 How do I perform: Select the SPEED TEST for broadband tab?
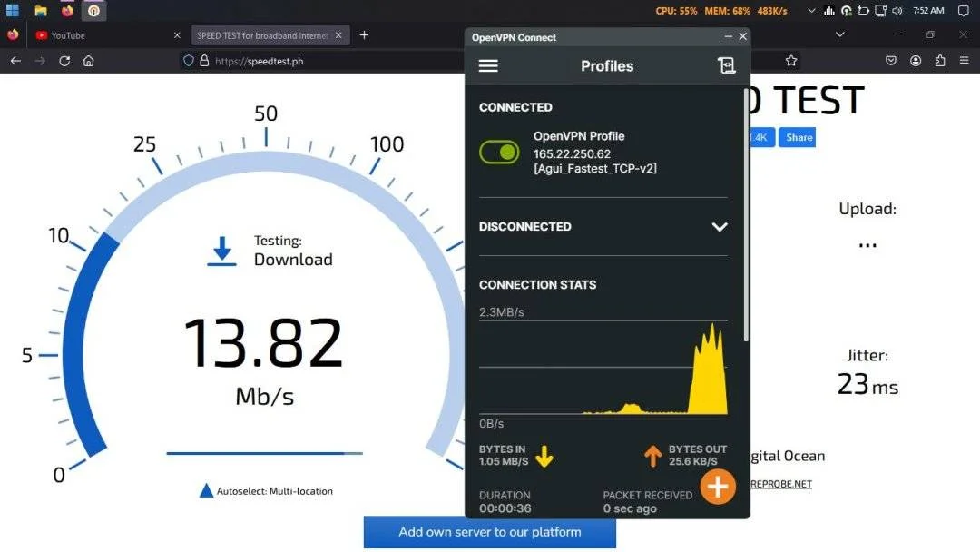click(x=262, y=35)
